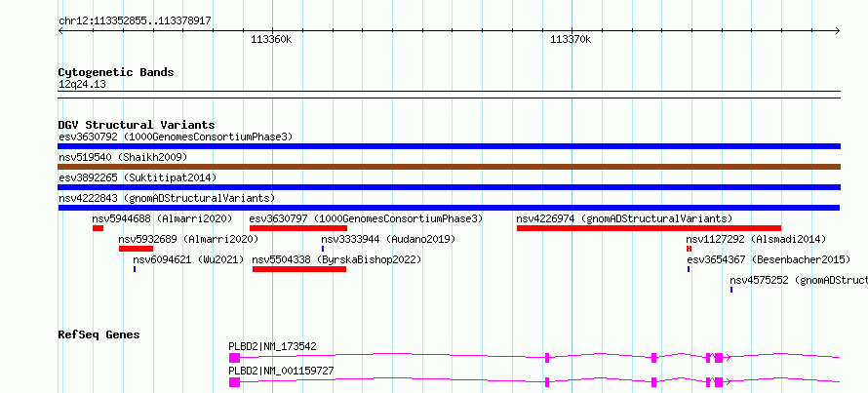Click the esv3630792 (1000GenomesConsortiumPhase3) label
Image resolution: width=868 pixels, height=393 pixels.
[x=176, y=137]
